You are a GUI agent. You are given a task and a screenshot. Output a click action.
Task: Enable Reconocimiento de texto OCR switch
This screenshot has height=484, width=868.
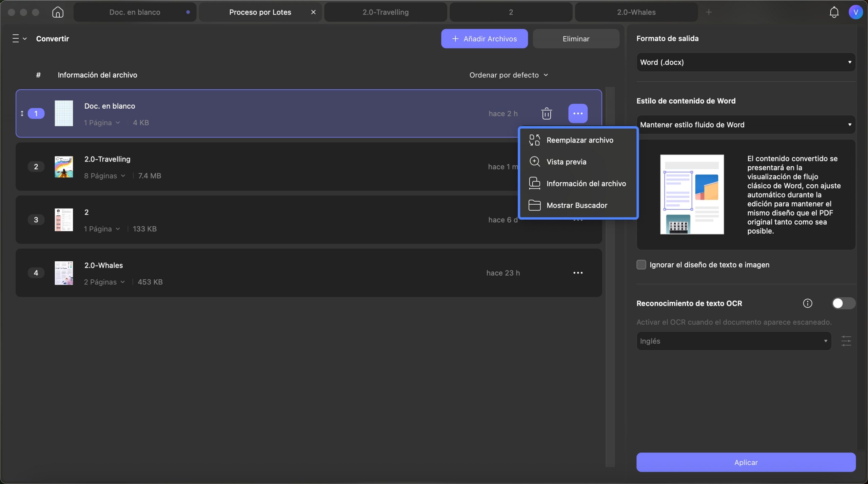click(843, 303)
